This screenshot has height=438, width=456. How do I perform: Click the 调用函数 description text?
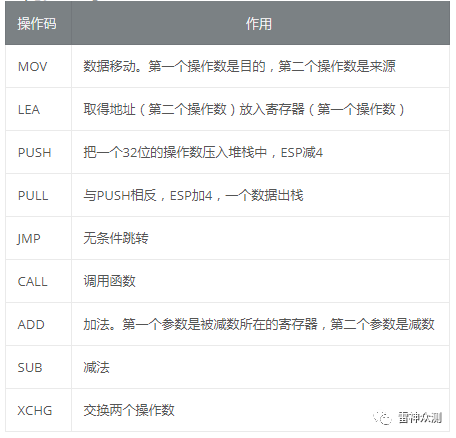coord(109,281)
